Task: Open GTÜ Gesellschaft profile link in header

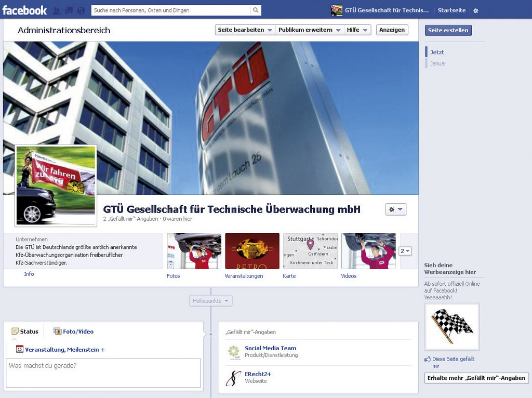Action: click(x=387, y=10)
